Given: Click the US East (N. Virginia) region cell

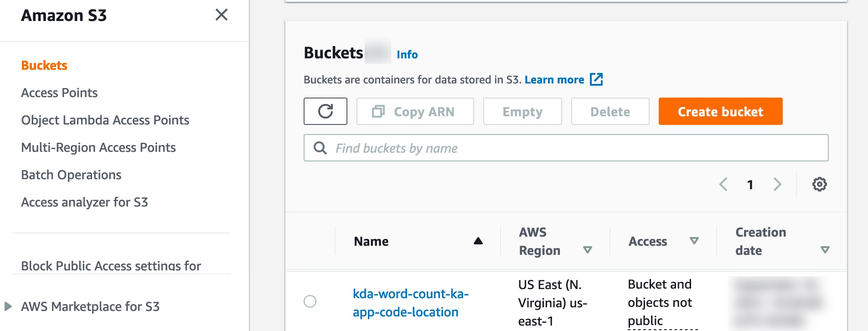Looking at the screenshot, I should point(553,303).
